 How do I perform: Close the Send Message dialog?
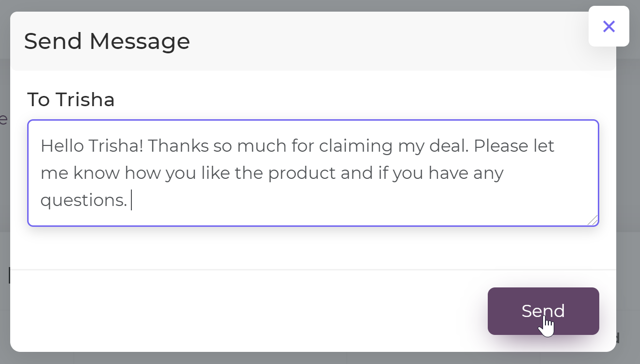(x=608, y=26)
